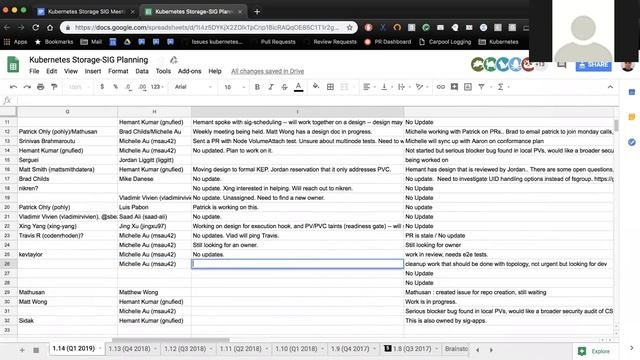Image resolution: width=640 pixels, height=360 pixels.
Task: Open the all sheets list
Action: [36, 350]
